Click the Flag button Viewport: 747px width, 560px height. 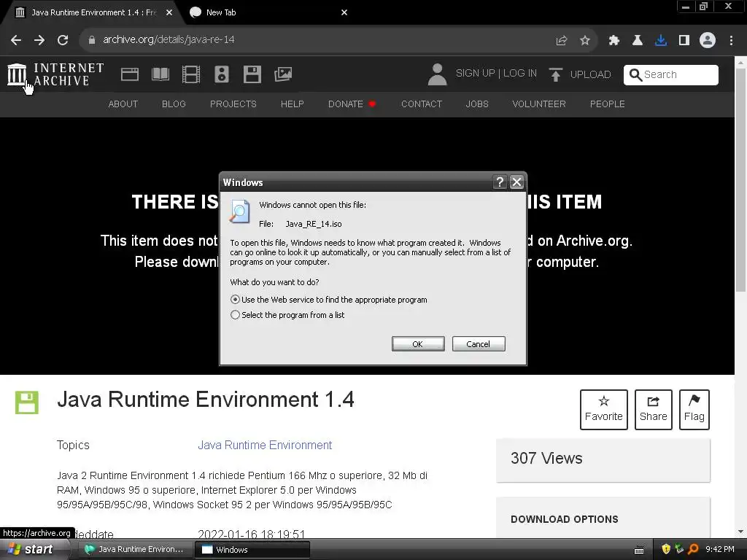pos(694,410)
